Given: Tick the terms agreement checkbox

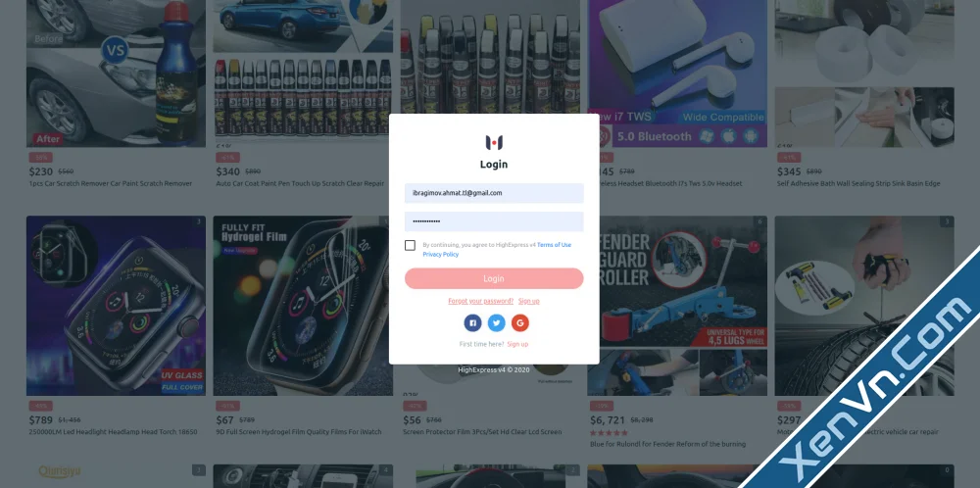Looking at the screenshot, I should [x=410, y=246].
